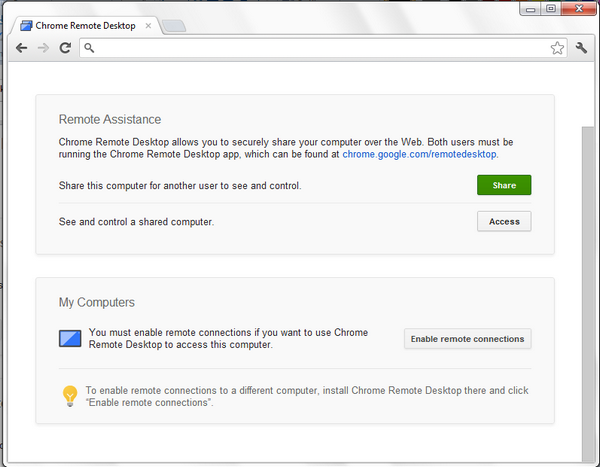Open the chrome.google.com/remotedesktop link

(420, 155)
